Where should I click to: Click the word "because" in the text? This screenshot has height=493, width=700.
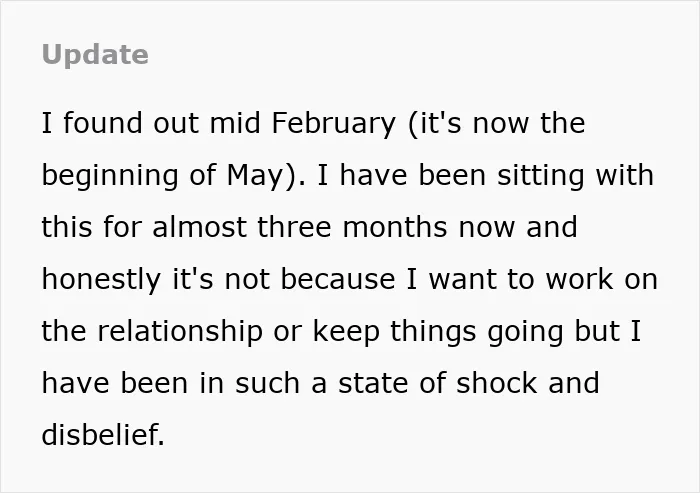[x=338, y=279]
